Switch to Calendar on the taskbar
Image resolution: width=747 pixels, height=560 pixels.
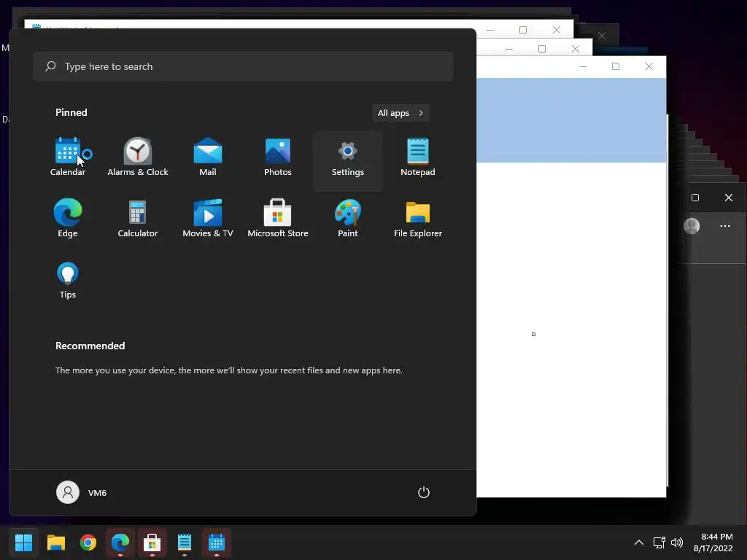(217, 542)
